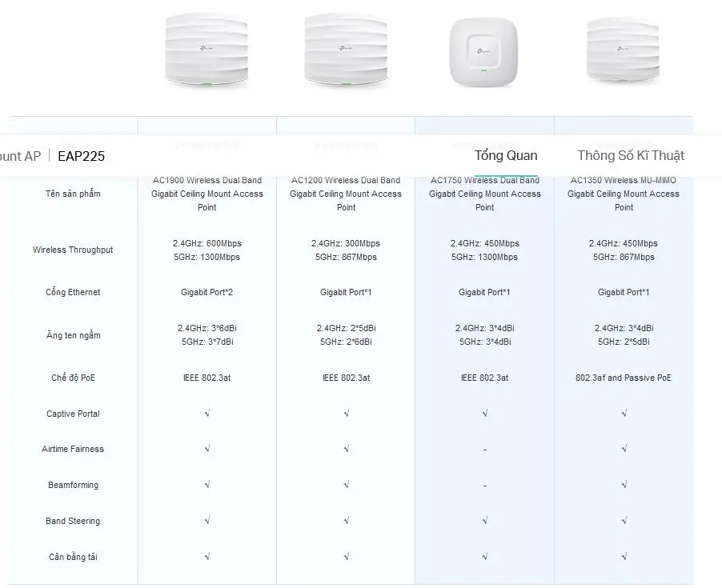Click AC1900 Wireless Dual Band product name
The height and width of the screenshot is (588, 722).
pos(207,194)
